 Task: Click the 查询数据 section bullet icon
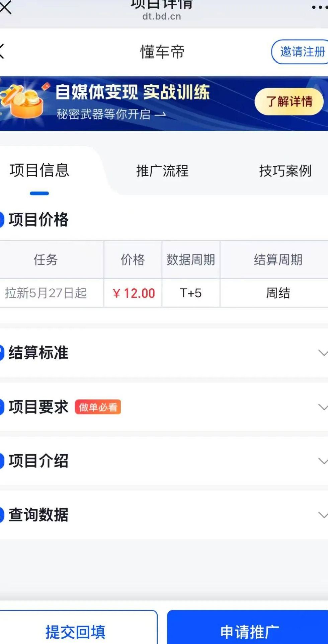[x=2, y=515]
